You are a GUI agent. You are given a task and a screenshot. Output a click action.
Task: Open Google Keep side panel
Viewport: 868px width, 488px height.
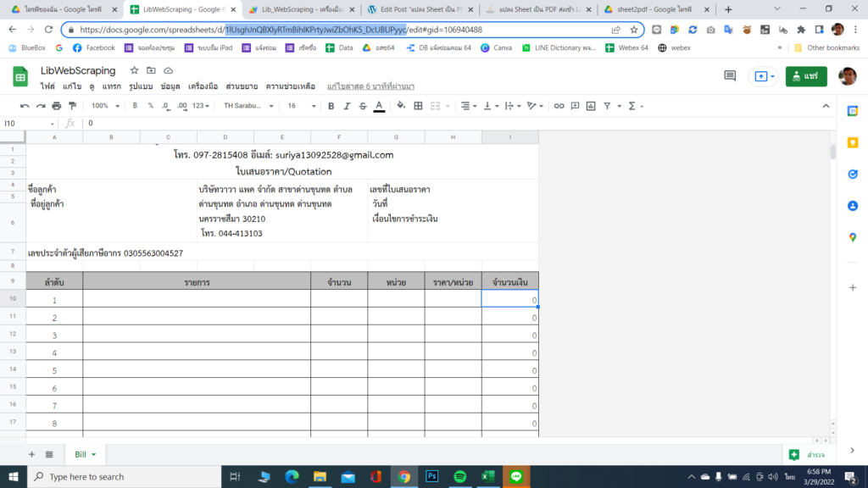point(853,142)
